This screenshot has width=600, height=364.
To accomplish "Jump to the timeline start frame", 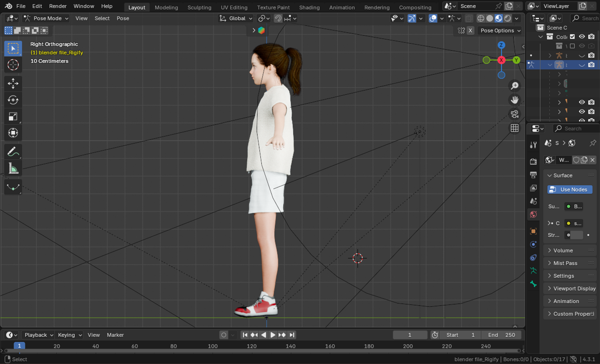I will pos(245,335).
